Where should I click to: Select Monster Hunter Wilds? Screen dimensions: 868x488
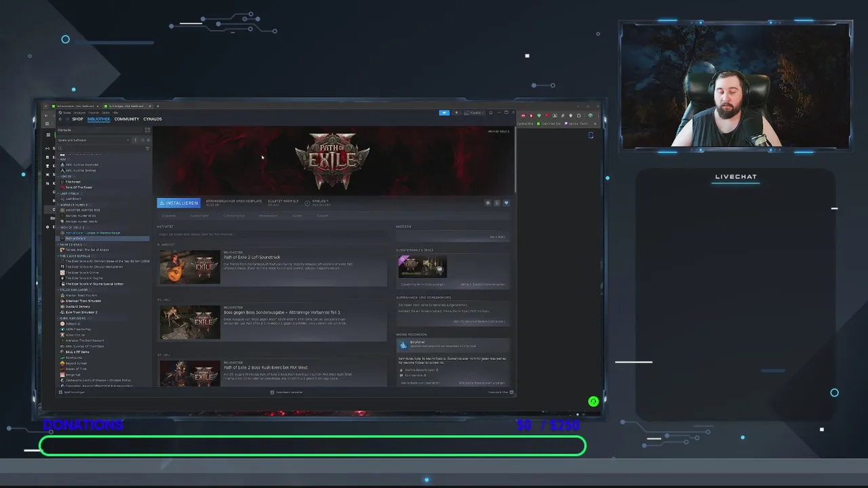[80, 216]
